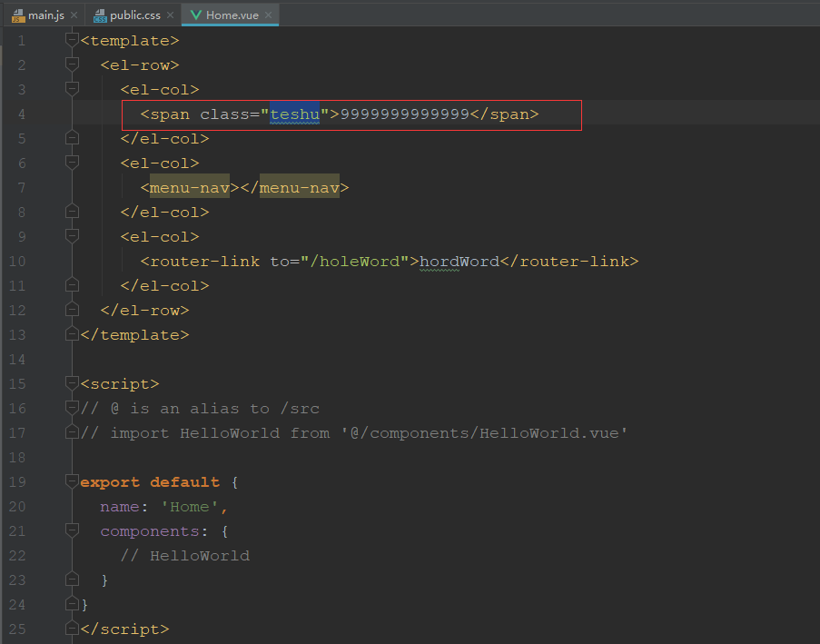Fold the second el-col on line 6
This screenshot has height=644, width=820.
point(73,163)
